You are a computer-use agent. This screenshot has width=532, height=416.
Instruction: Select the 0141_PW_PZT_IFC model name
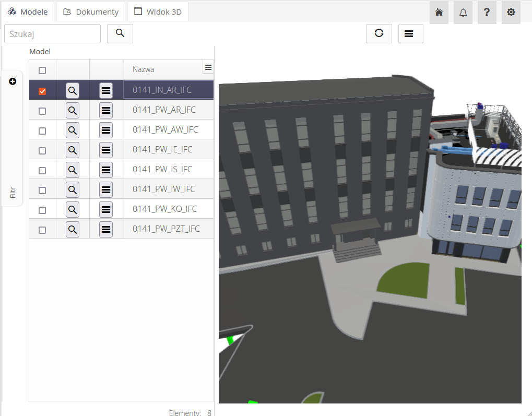(166, 229)
